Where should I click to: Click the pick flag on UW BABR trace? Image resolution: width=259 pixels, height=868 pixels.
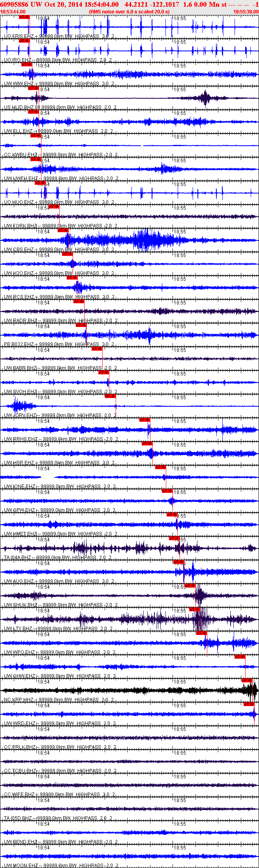(x=97, y=349)
